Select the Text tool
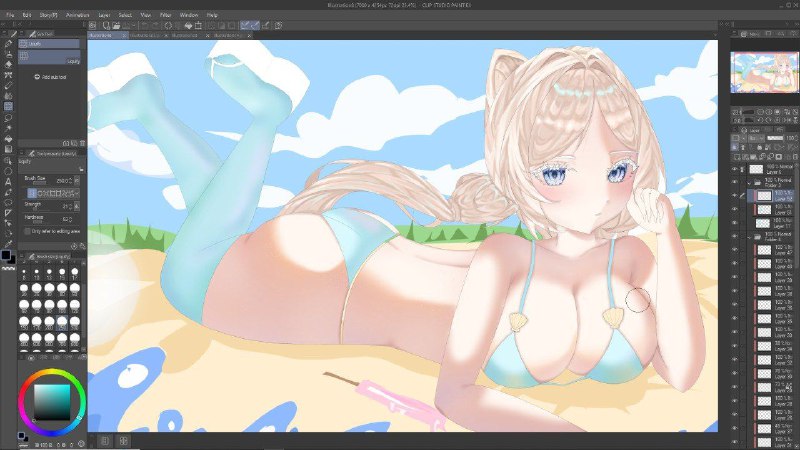Viewport: 800px width, 450px height. [x=8, y=182]
